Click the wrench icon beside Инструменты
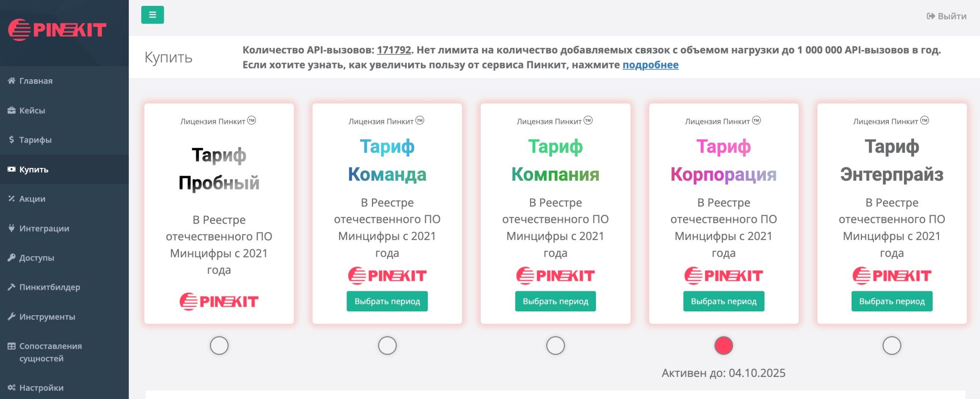Screen dimensions: 980x399 click(11, 317)
